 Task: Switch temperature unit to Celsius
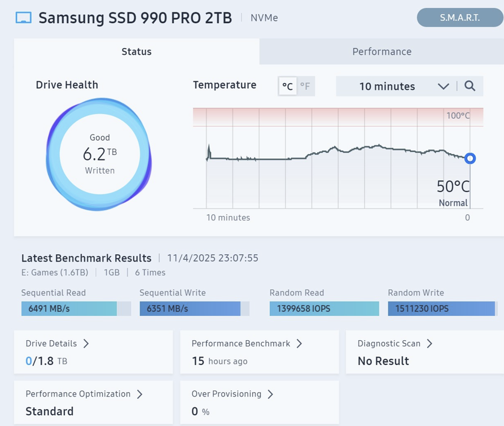click(x=288, y=86)
